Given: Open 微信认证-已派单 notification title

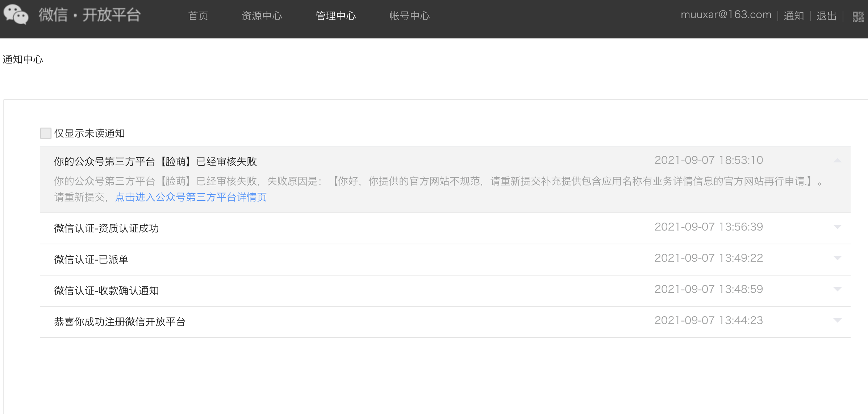Looking at the screenshot, I should point(91,260).
